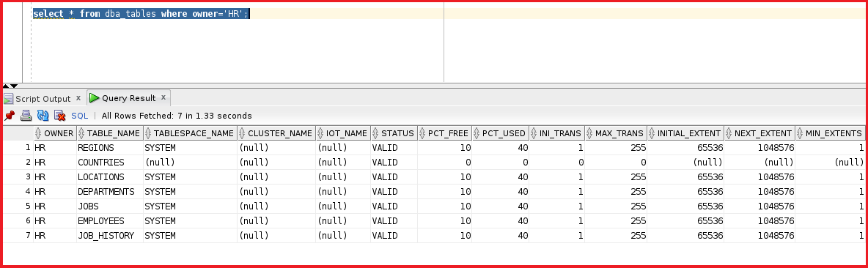The height and width of the screenshot is (268, 868).
Task: Switch to the Script Output tab
Action: pos(43,98)
